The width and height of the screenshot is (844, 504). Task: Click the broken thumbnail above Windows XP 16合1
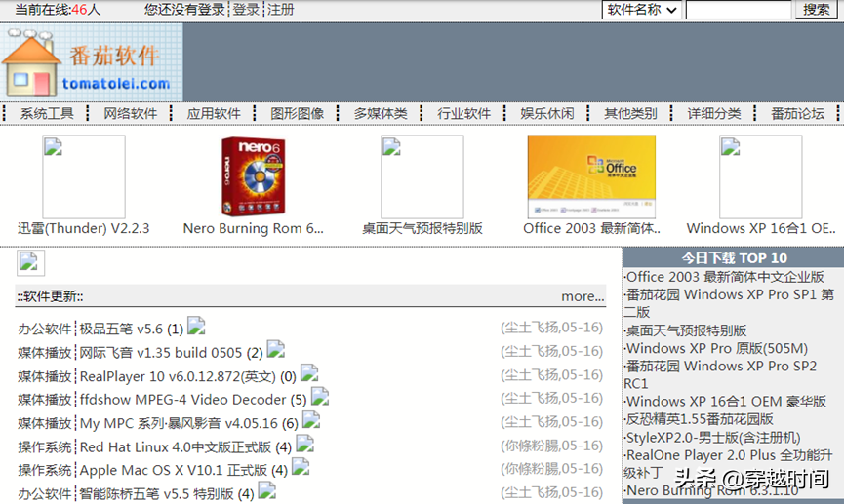tap(760, 176)
